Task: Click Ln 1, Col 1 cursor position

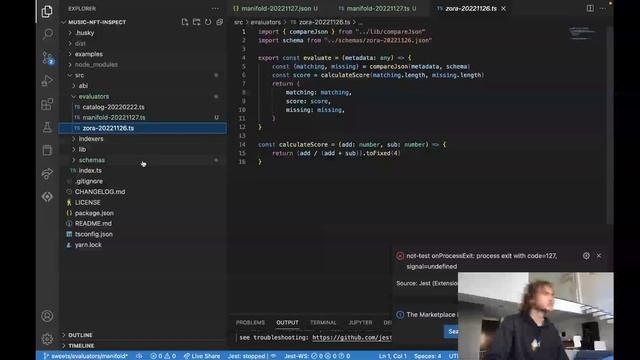Action: click(392, 356)
